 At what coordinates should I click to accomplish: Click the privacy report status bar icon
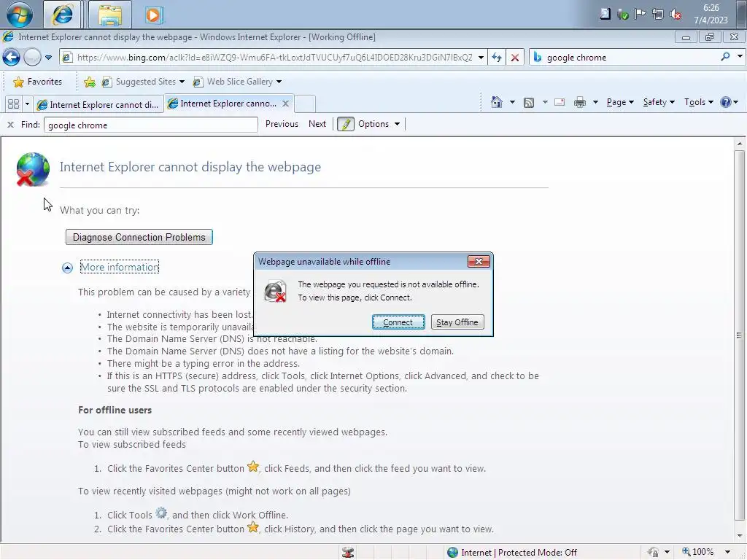tap(653, 553)
